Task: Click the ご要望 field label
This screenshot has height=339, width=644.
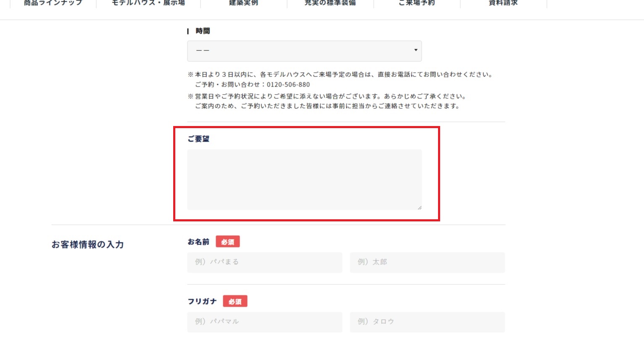Action: (x=198, y=139)
